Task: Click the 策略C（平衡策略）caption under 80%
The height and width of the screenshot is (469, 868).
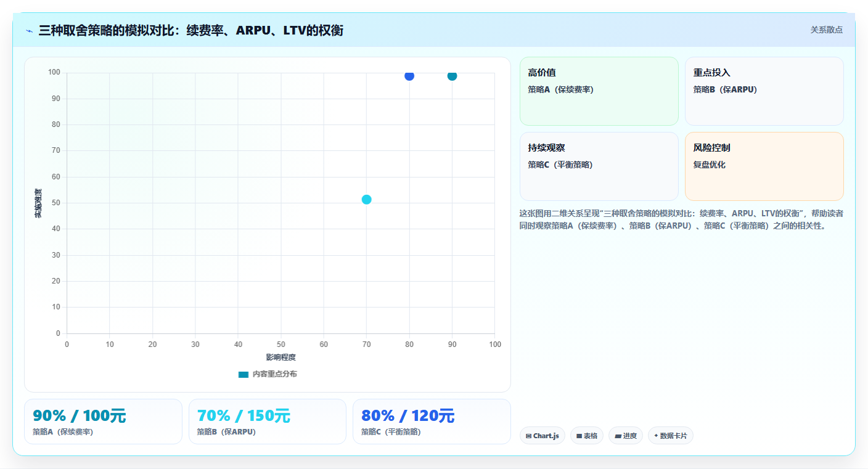Action: pyautogui.click(x=391, y=432)
